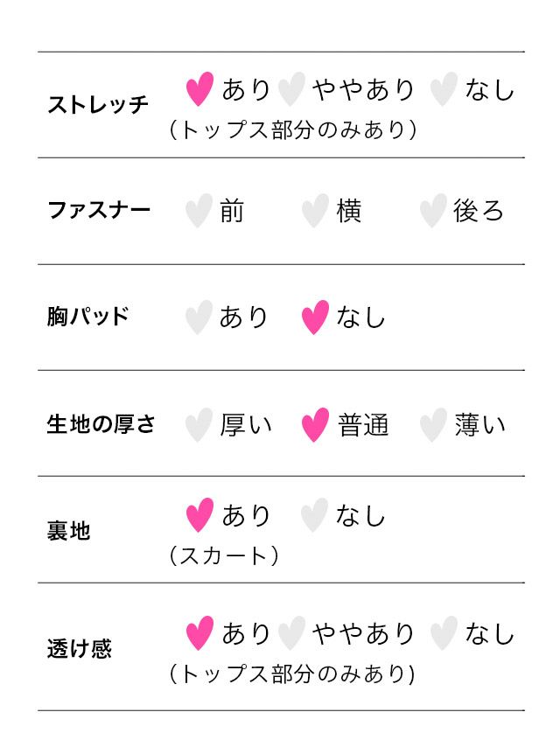Select pink heart for 生地の厚さ 普通

coord(315,425)
